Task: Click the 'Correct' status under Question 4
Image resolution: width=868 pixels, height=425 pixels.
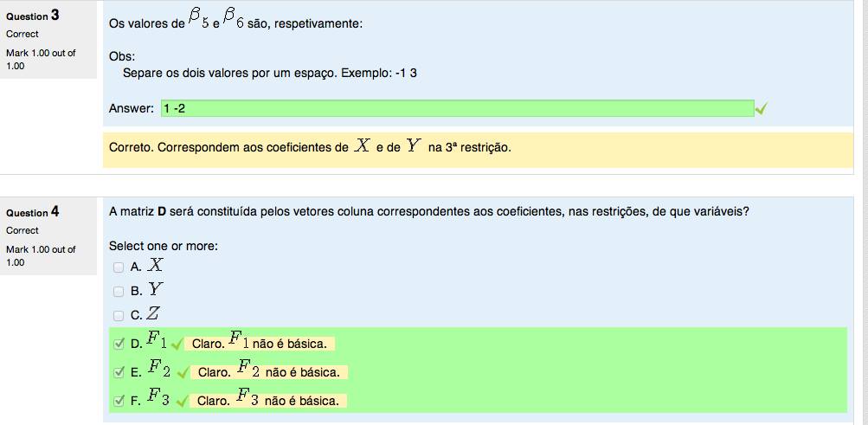Action: (x=23, y=230)
